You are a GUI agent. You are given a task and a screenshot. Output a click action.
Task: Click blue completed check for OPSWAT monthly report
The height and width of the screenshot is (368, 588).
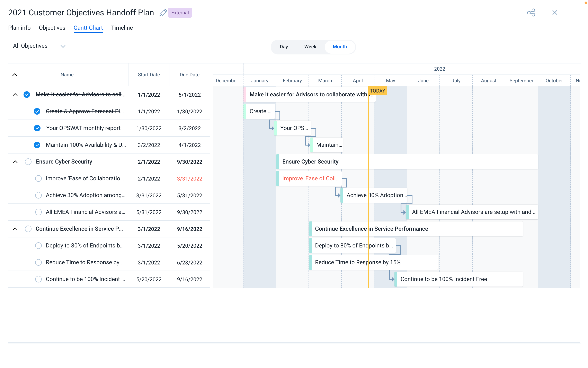(x=37, y=128)
